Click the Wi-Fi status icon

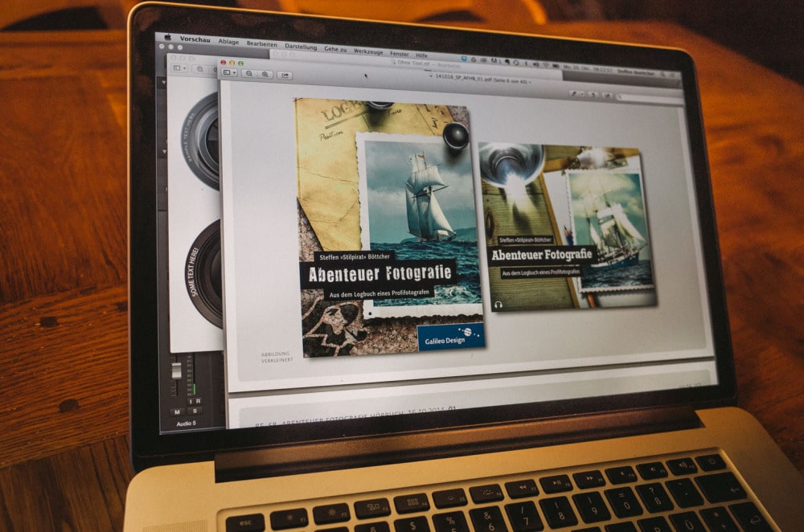click(x=546, y=65)
